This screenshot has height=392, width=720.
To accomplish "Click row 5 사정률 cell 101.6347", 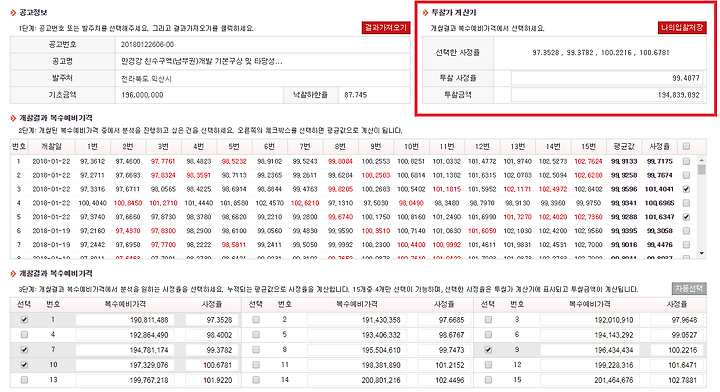I will click(x=659, y=217).
